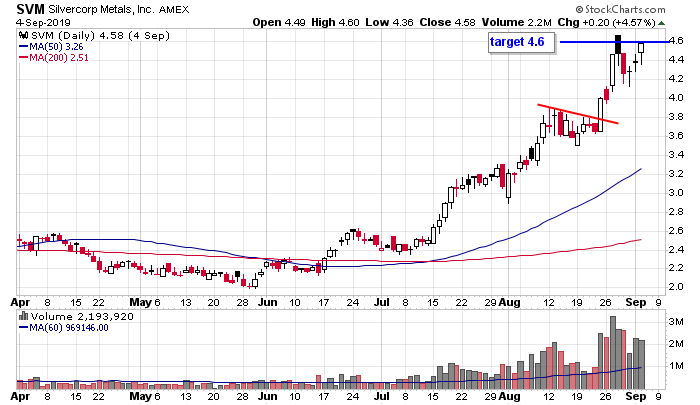700x405 pixels.
Task: Click the Sep label under the volume panel
Action: [636, 397]
